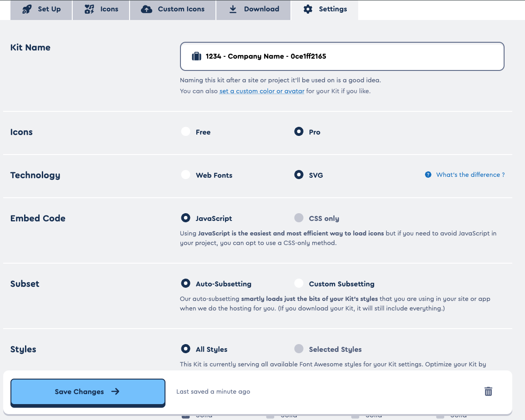Select the Settings tab
Viewport: 525px width, 420px height.
[325, 10]
